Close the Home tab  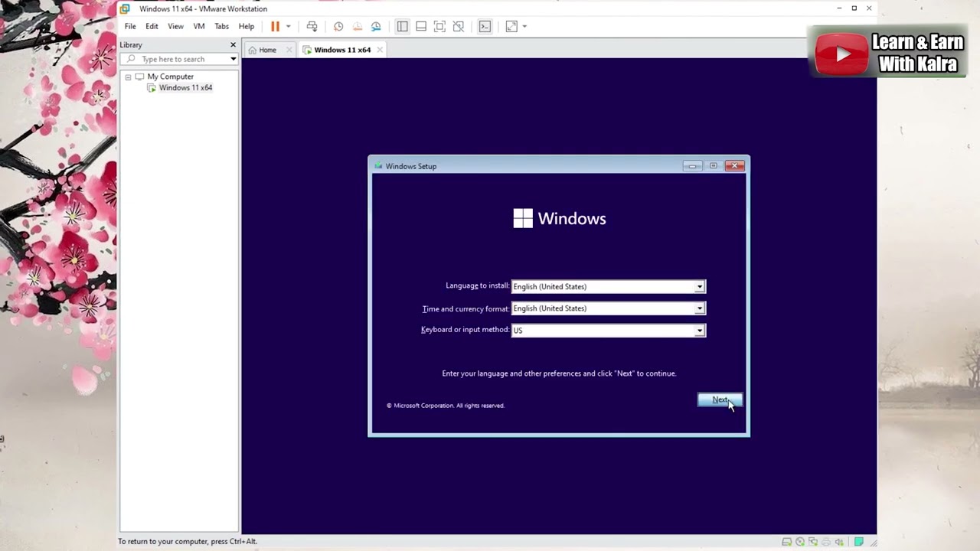289,50
